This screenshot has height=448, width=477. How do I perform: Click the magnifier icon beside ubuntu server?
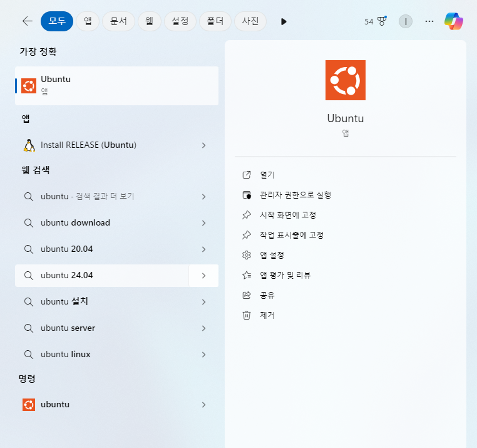tap(29, 328)
